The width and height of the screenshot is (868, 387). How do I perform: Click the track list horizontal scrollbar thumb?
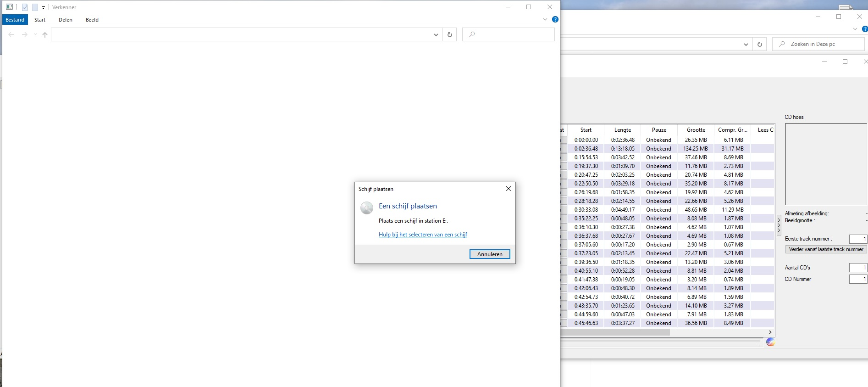click(x=615, y=332)
